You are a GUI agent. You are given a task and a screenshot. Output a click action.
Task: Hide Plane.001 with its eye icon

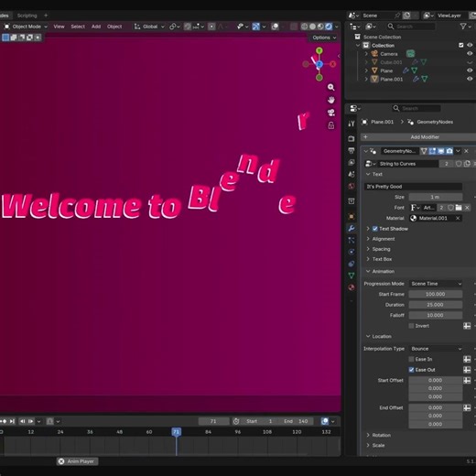[x=470, y=79]
